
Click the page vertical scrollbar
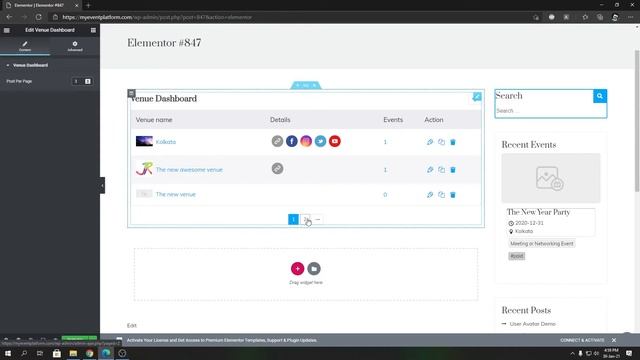(637, 120)
